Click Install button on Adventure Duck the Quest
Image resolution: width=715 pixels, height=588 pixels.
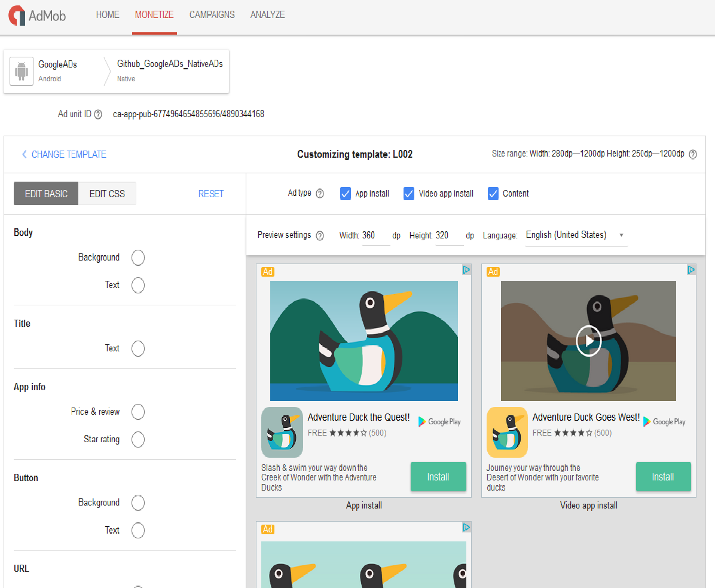pos(438,477)
